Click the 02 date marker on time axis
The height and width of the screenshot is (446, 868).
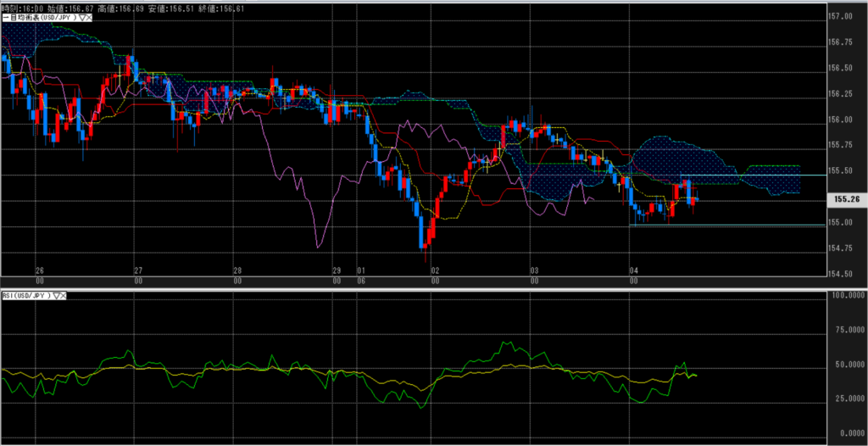tap(435, 270)
